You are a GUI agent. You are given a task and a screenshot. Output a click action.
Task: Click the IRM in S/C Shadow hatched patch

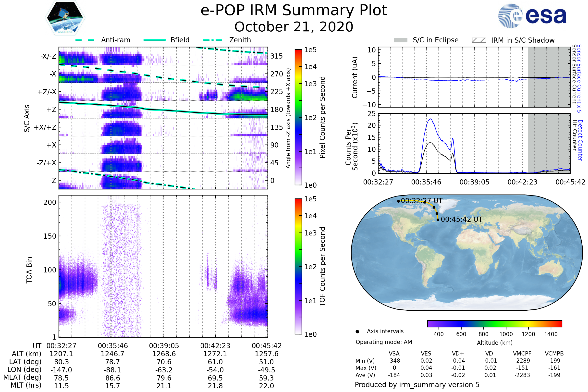[479, 40]
